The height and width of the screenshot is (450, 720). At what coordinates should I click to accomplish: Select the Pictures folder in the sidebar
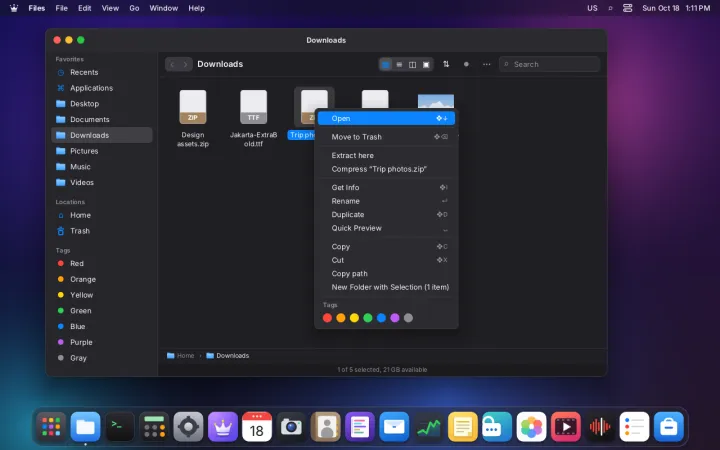click(102, 151)
